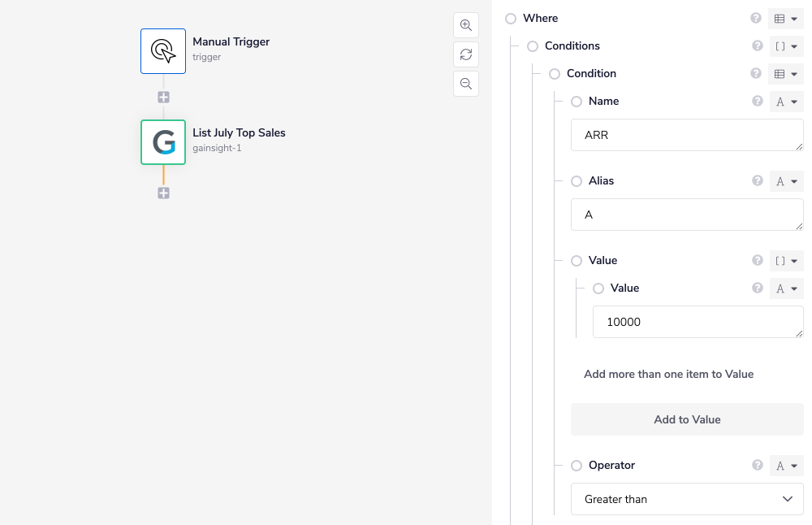Zoom in on the workflow canvas
The height and width of the screenshot is (525, 812).
click(x=465, y=25)
